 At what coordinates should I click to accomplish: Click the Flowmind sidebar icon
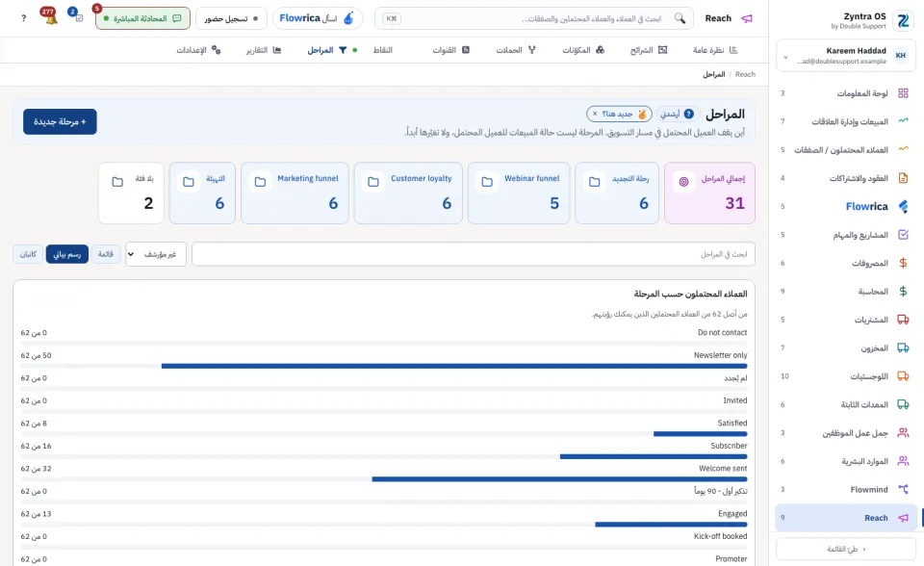[903, 489]
